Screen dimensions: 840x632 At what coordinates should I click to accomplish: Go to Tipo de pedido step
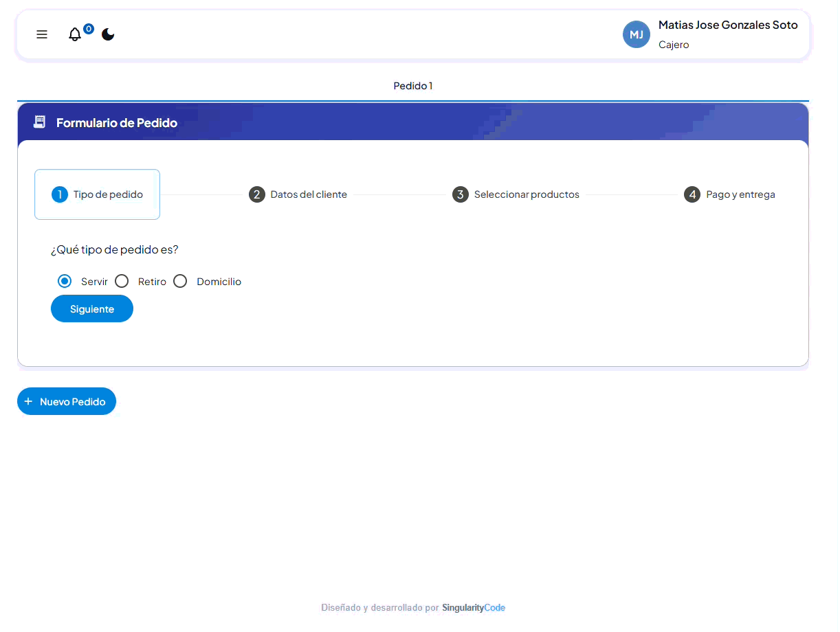(97, 194)
